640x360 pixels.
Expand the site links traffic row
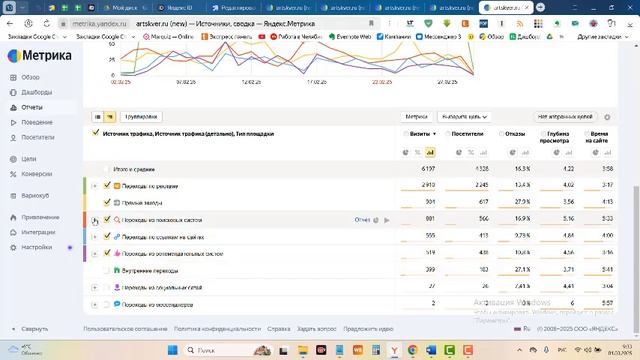(x=95, y=237)
